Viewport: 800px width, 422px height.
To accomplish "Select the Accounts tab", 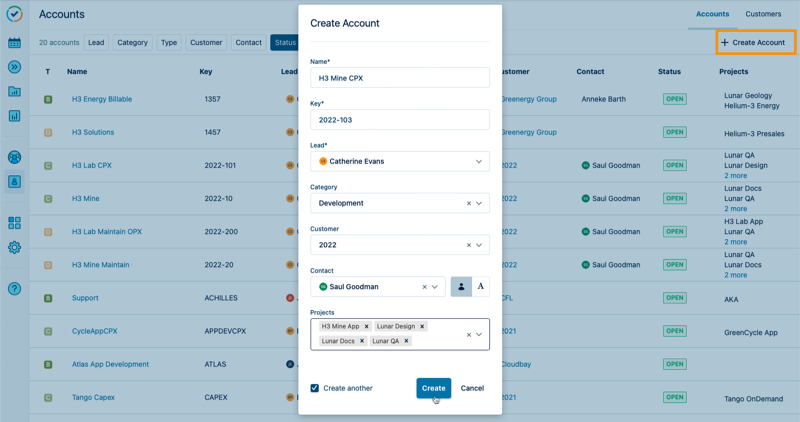I will 713,14.
